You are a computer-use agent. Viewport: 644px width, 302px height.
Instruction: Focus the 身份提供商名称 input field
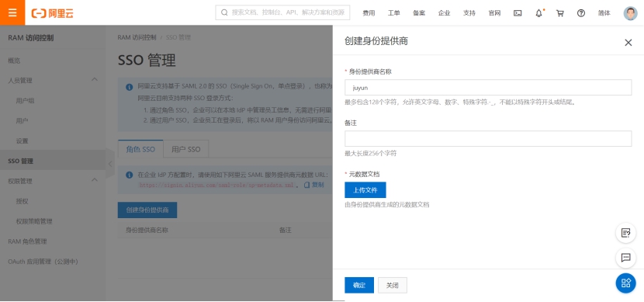click(x=488, y=88)
